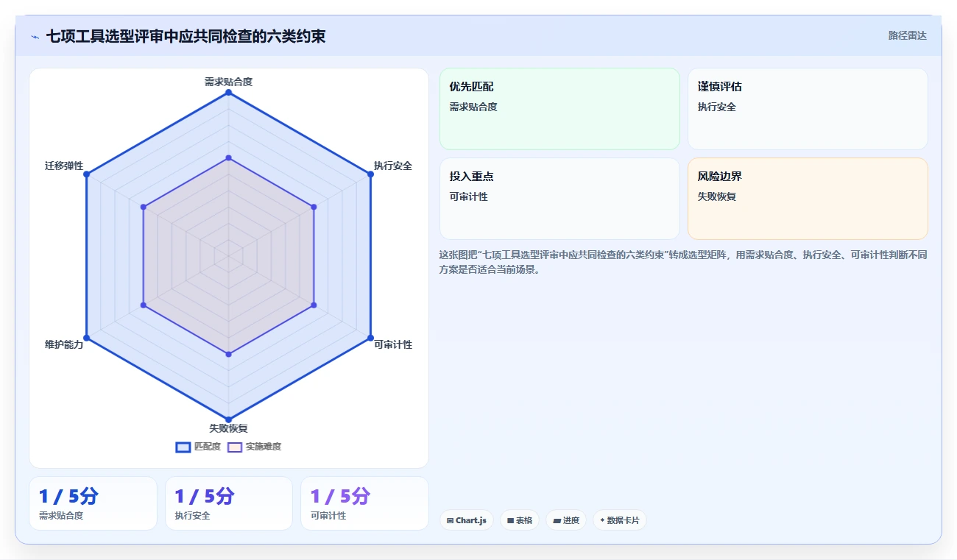This screenshot has height=560, width=957.
Task: Click outer 匹配度 point on 执行安全 axis
Action: 370,174
